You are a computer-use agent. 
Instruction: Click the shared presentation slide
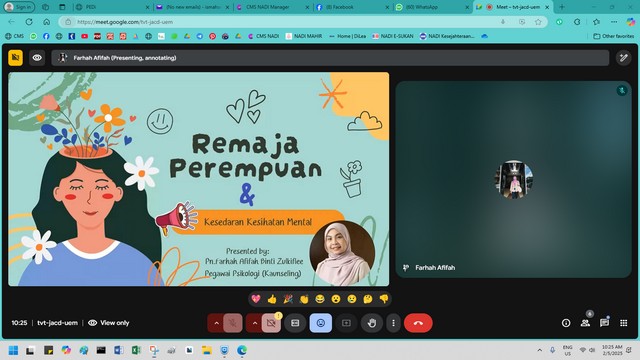point(199,179)
